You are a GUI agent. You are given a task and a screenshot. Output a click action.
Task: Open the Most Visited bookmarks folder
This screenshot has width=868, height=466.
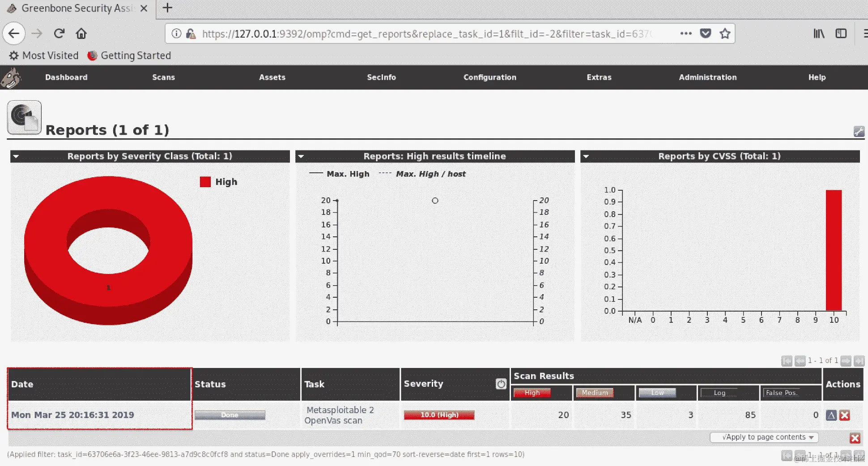(x=44, y=56)
